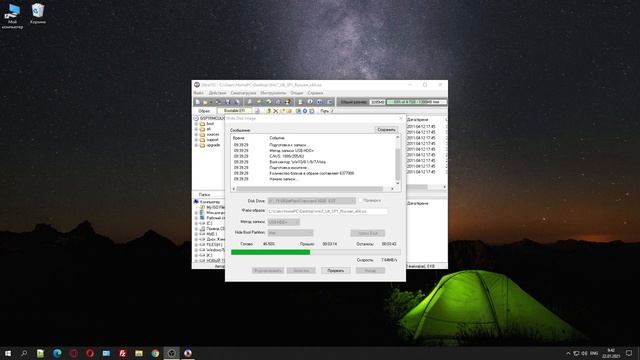This screenshot has height=360, width=640.
Task: Open Opera browser from taskbar
Action: (x=90, y=353)
